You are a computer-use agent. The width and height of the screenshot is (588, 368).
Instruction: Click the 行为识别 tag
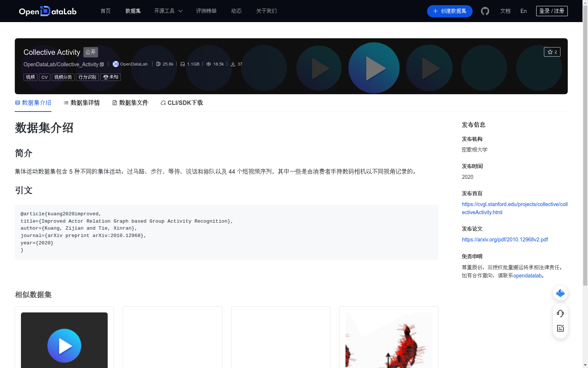[87, 77]
